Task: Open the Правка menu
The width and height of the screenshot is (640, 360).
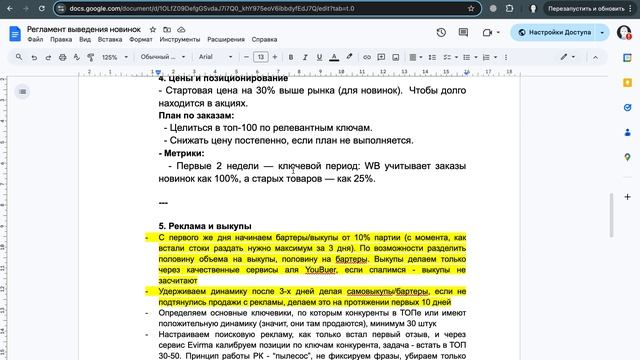Action: point(61,40)
